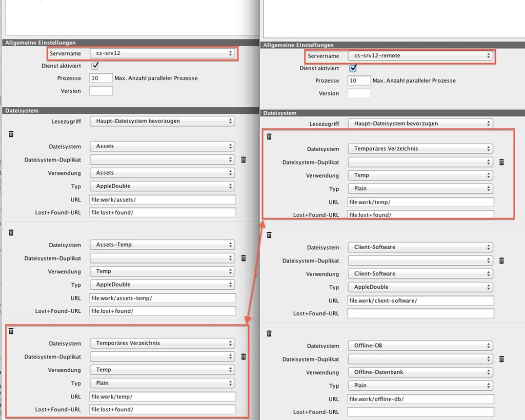
Task: Expand the Verwendung dropdown showing Offline-Datenbank
Action: pos(420,372)
